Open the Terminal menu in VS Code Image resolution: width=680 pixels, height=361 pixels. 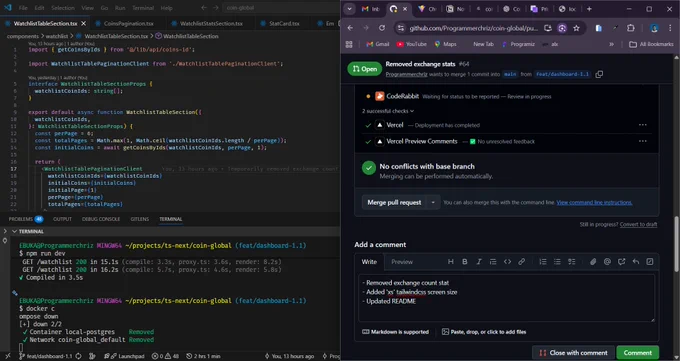[143, 8]
